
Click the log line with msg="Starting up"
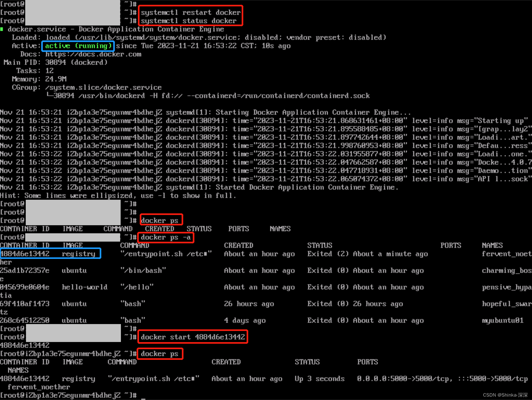264,121
